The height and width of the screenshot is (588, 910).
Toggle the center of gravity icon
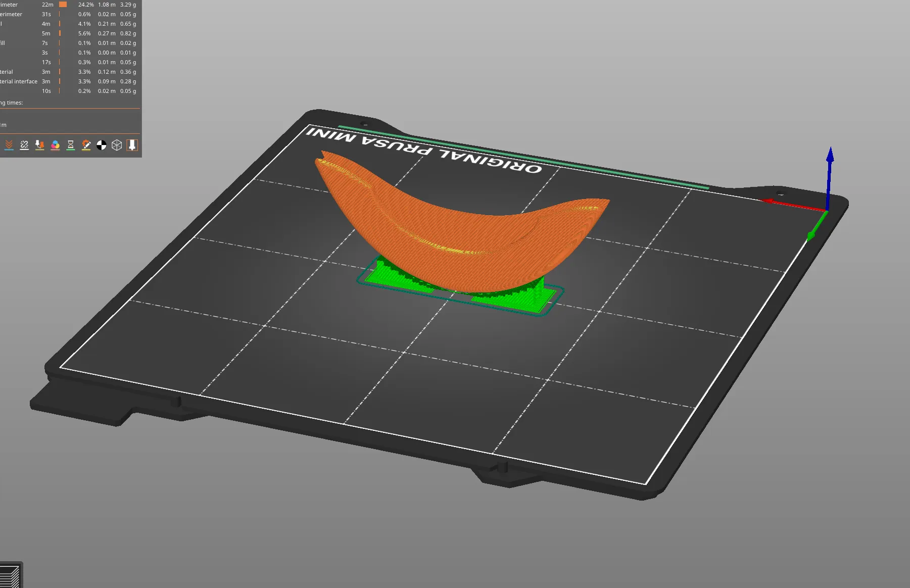[x=102, y=145]
